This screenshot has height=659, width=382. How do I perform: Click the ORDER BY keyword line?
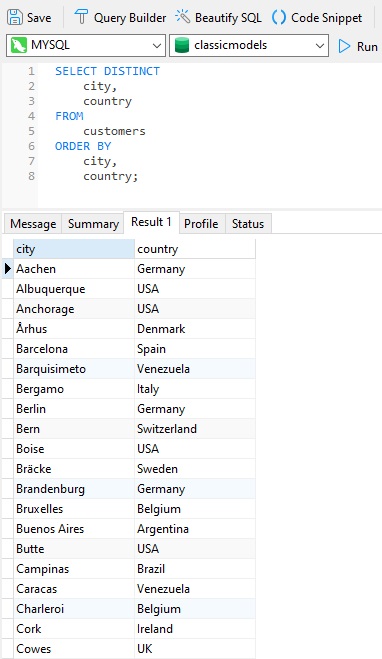(83, 146)
